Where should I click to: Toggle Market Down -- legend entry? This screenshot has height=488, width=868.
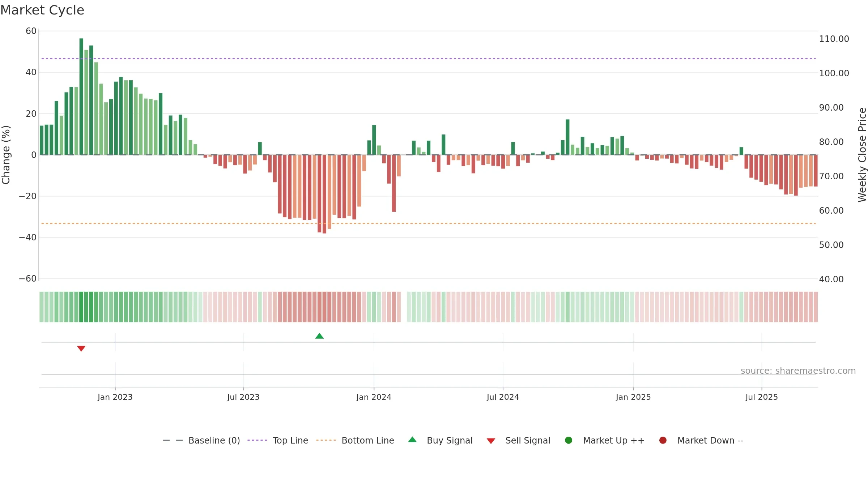tap(701, 440)
